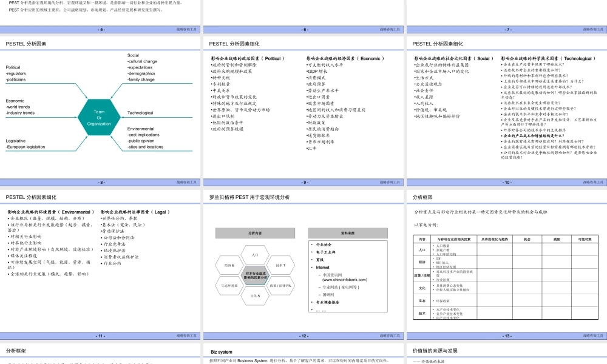
Task: Click the 人口 hexagon in the PEST diagram
Action: [256, 255]
